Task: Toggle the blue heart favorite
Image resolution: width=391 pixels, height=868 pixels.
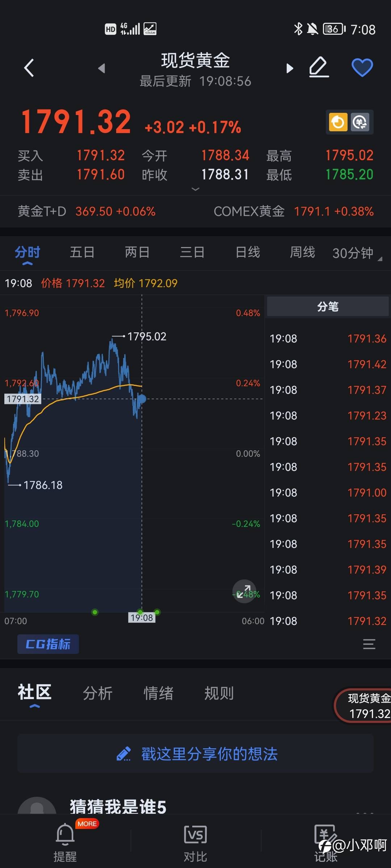Action: coord(362,67)
